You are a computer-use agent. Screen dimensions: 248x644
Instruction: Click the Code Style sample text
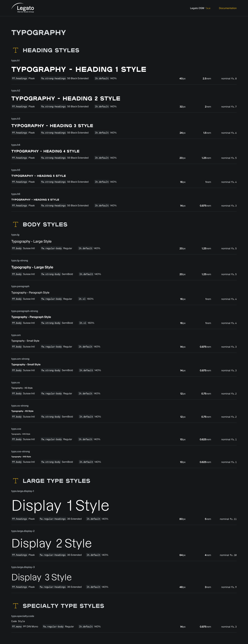click(x=18, y=621)
